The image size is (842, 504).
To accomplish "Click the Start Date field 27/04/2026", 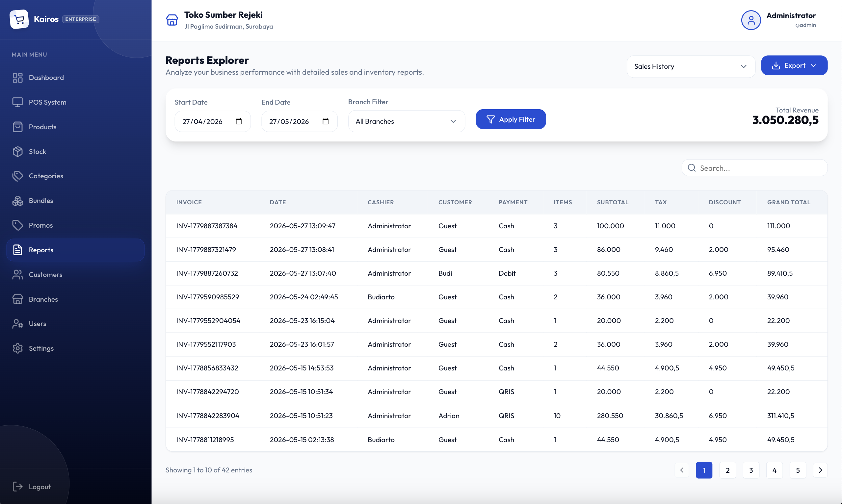I will (x=212, y=121).
